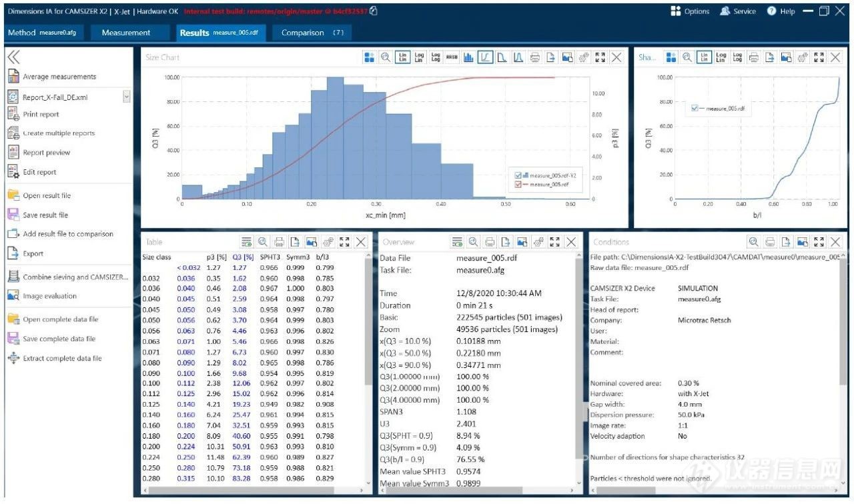Maximize the Size Chart panel
The height and width of the screenshot is (504, 854).
tap(600, 58)
